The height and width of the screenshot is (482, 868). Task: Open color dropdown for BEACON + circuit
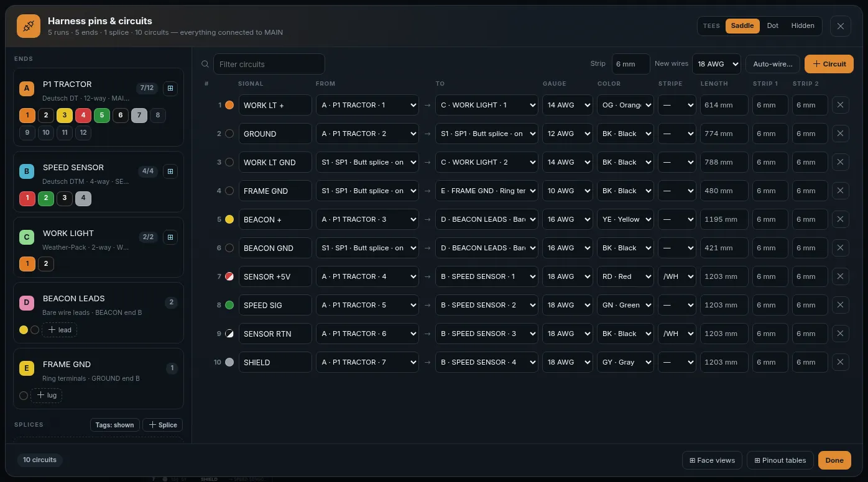point(626,219)
